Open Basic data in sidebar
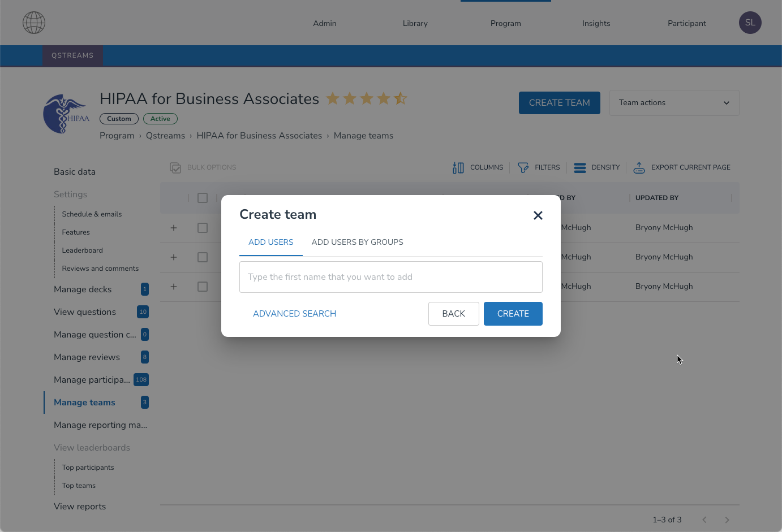This screenshot has height=532, width=782. 75,172
